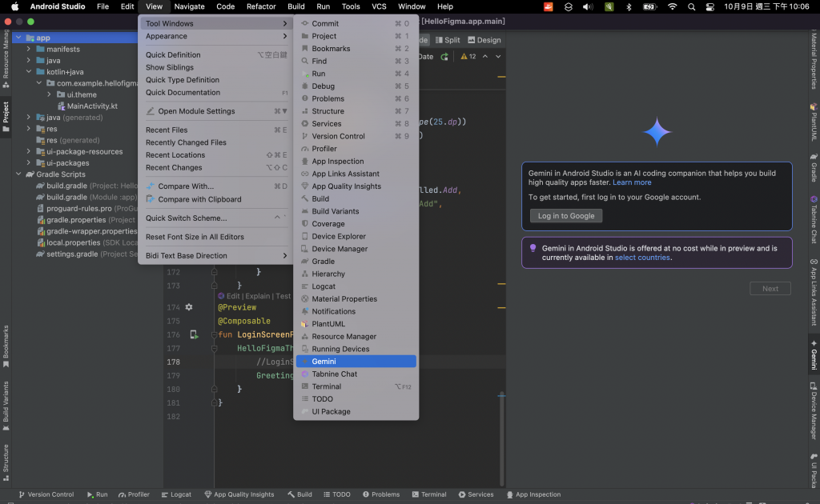Click the Profiler icon in the submenu
This screenshot has width=820, height=504.
pyautogui.click(x=305, y=149)
